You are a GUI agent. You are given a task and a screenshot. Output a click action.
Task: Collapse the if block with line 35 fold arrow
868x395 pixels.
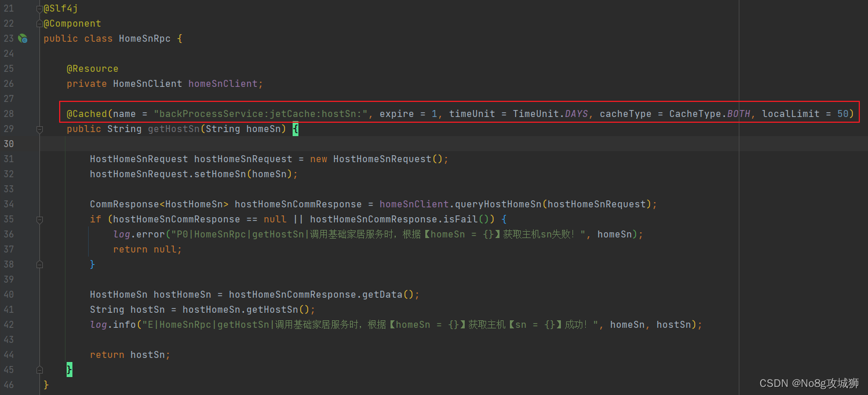(39, 219)
